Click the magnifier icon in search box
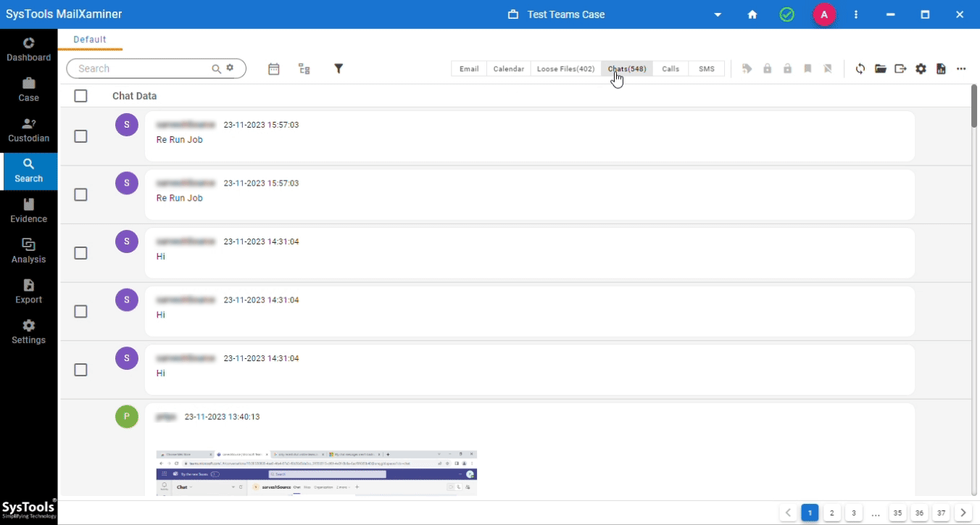Screen dimensions: 980x525 click(x=216, y=69)
